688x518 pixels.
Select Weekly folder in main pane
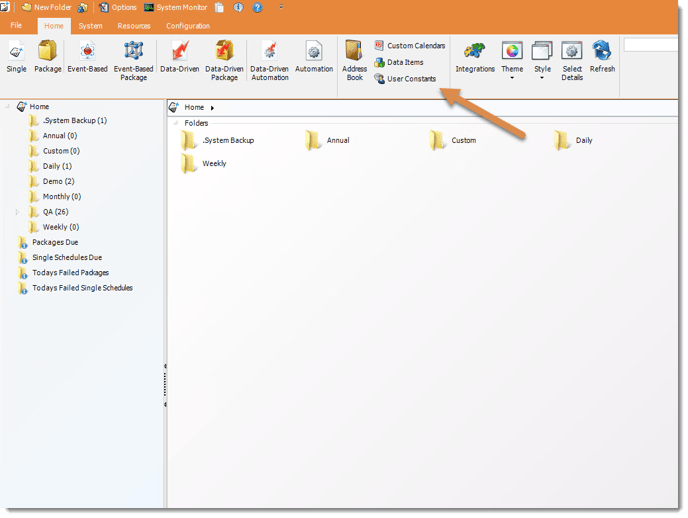click(204, 164)
